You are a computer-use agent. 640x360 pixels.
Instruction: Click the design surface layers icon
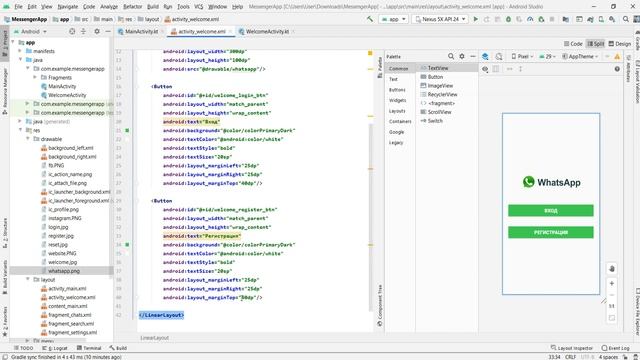[x=485, y=56]
